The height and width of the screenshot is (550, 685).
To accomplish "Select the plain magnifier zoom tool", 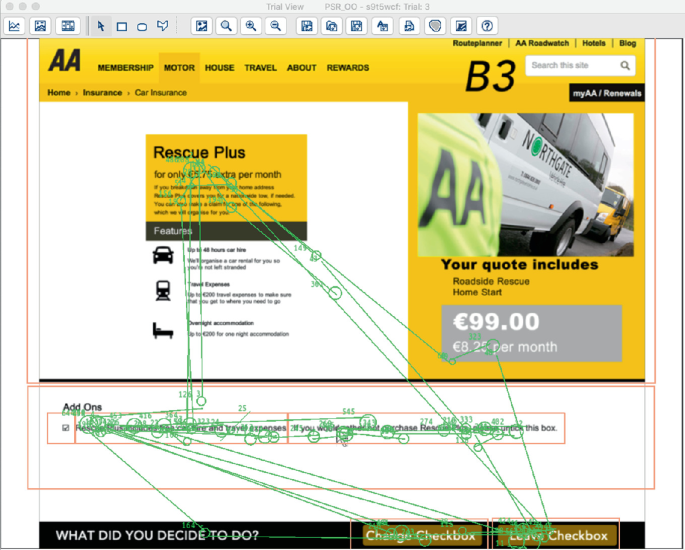I will point(226,26).
